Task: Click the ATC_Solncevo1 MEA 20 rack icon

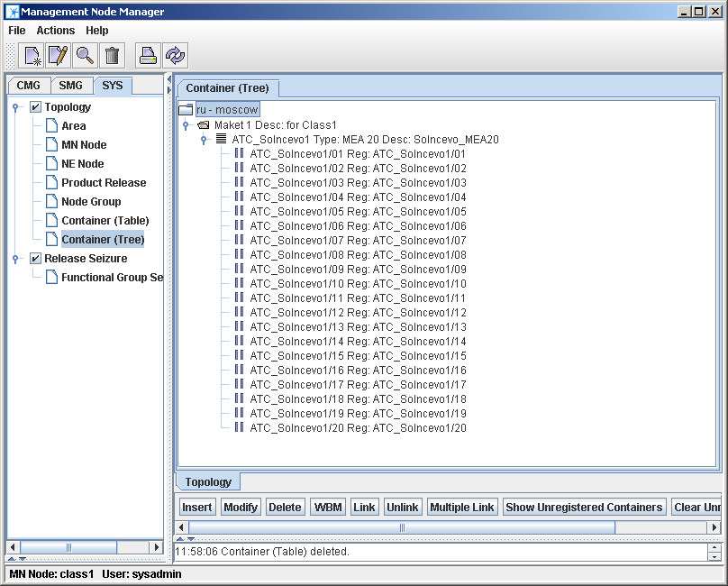Action: point(222,139)
